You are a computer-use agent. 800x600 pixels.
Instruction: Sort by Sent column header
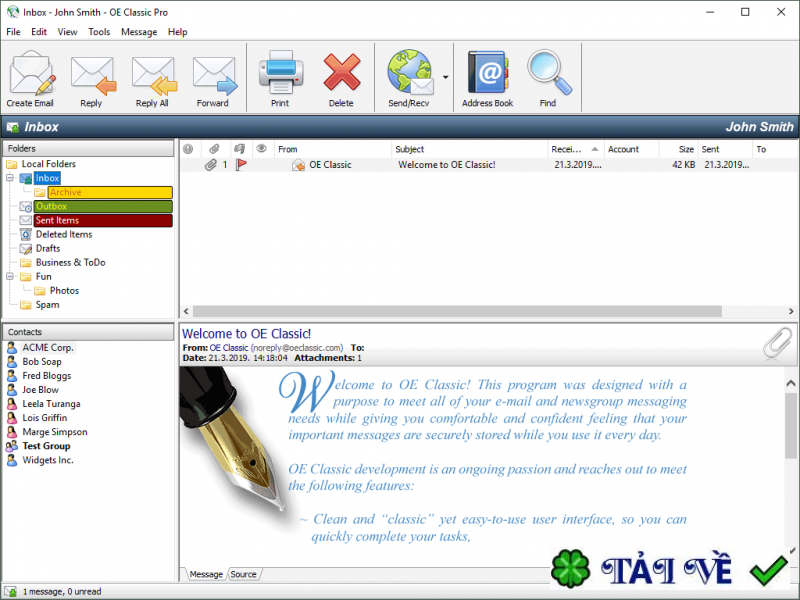click(724, 149)
